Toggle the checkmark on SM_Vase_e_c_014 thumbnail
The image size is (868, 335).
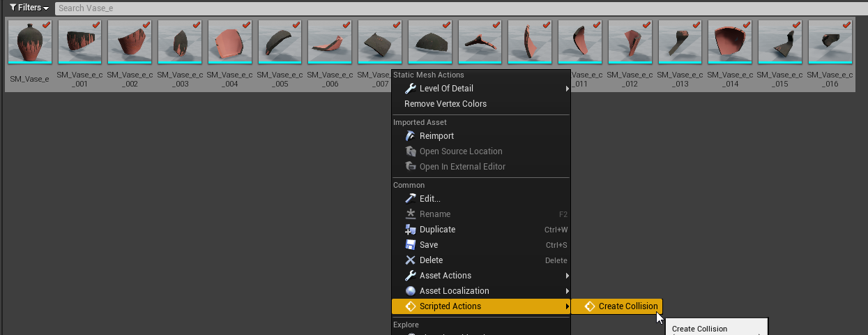pyautogui.click(x=747, y=25)
